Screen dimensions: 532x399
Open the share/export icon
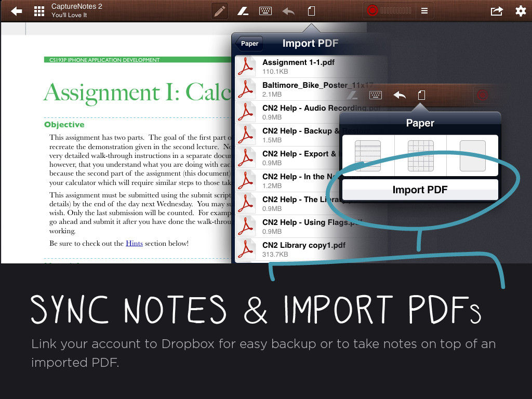click(x=497, y=11)
